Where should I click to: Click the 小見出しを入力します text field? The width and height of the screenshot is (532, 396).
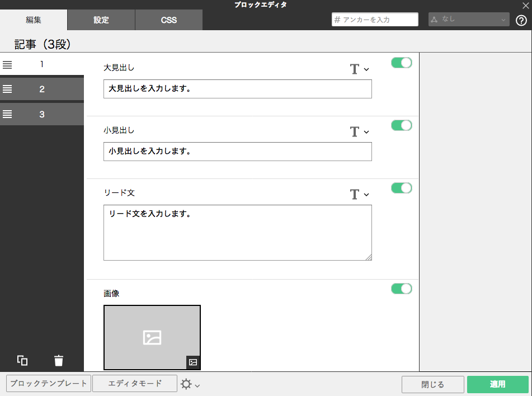coord(238,152)
